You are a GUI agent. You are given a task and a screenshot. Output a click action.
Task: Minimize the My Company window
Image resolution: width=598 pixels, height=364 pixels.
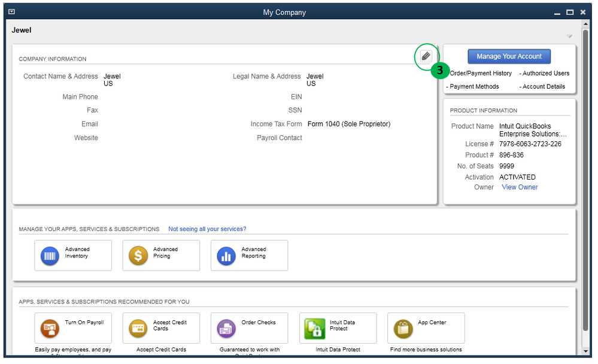557,13
